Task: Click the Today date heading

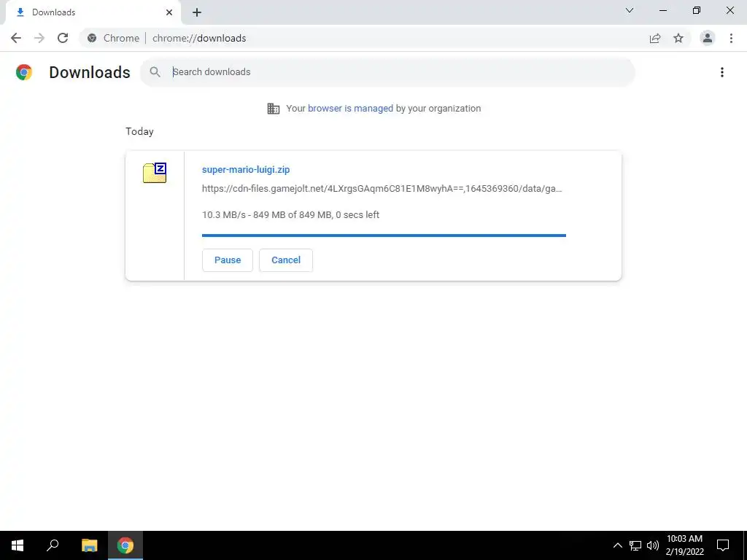Action: [x=139, y=131]
